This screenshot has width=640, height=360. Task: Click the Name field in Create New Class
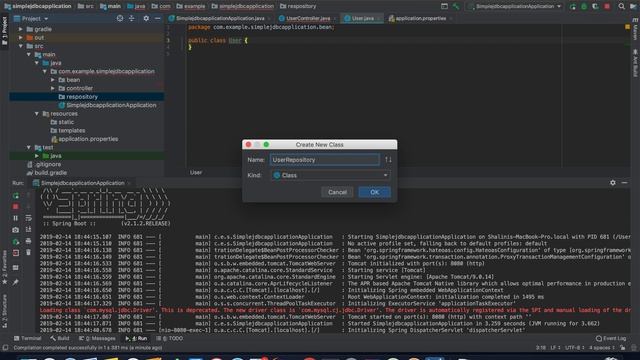coord(325,160)
